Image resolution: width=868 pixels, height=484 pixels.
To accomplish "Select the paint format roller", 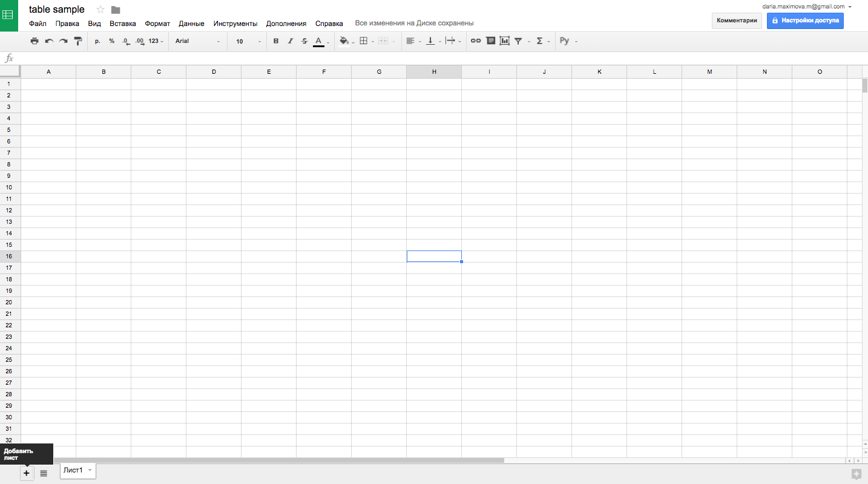I will coord(77,41).
